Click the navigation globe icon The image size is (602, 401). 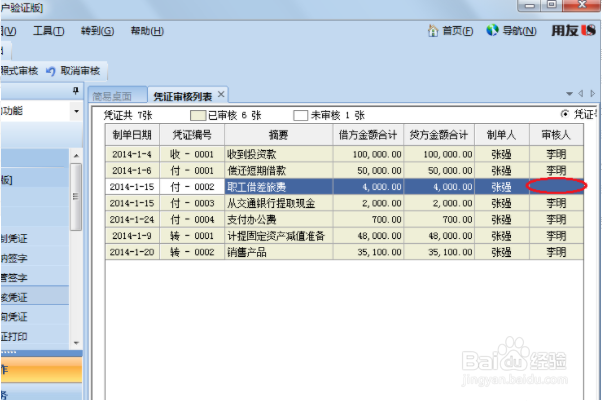492,30
